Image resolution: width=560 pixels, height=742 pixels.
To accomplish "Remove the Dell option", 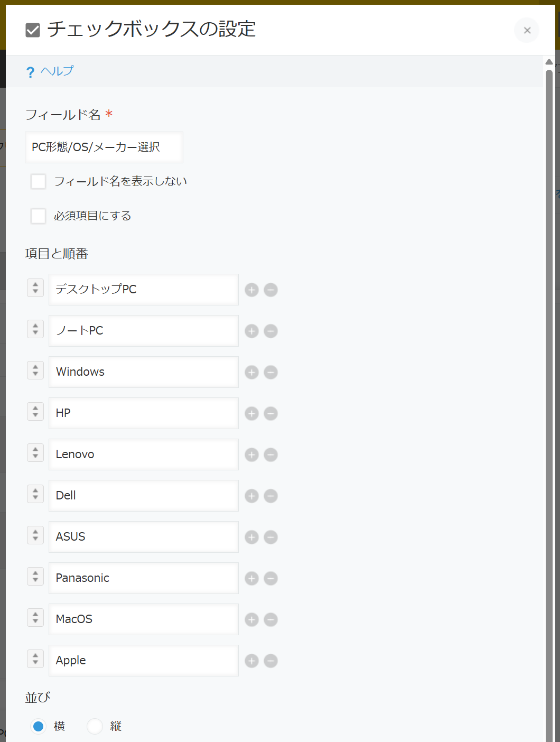I will pos(270,496).
